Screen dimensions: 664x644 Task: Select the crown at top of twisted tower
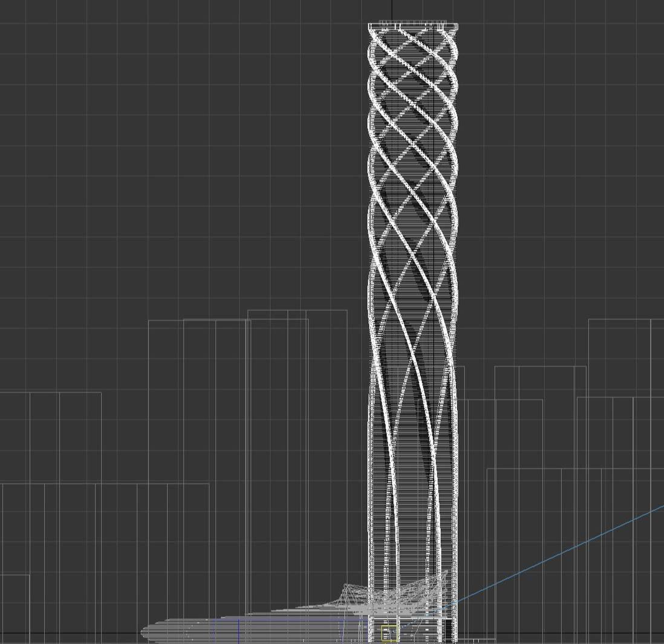click(x=412, y=25)
